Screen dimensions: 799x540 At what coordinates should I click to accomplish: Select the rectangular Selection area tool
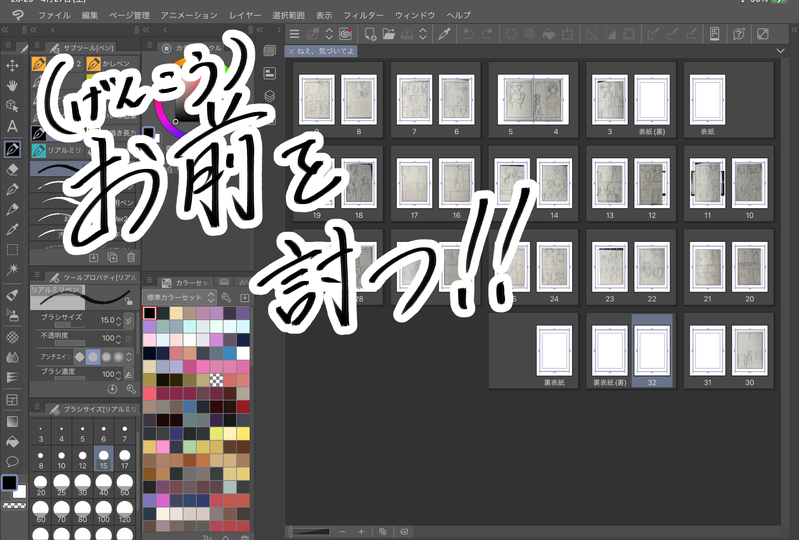click(x=12, y=250)
